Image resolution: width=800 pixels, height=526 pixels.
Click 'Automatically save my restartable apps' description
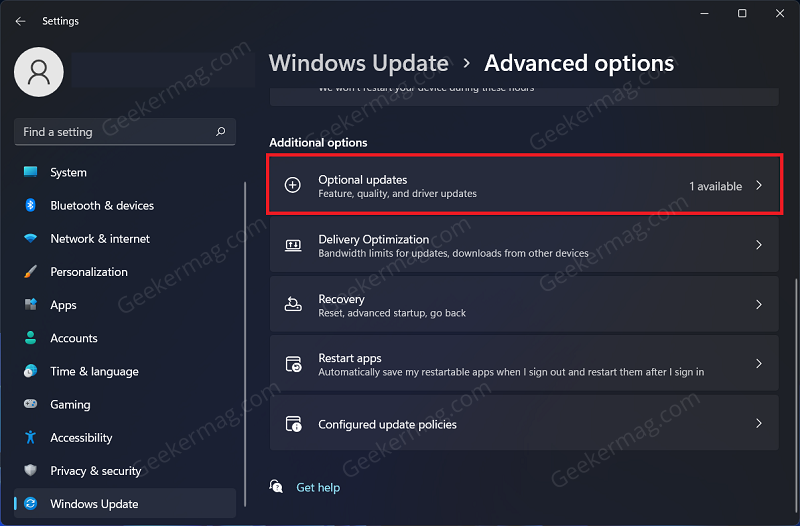pyautogui.click(x=511, y=372)
